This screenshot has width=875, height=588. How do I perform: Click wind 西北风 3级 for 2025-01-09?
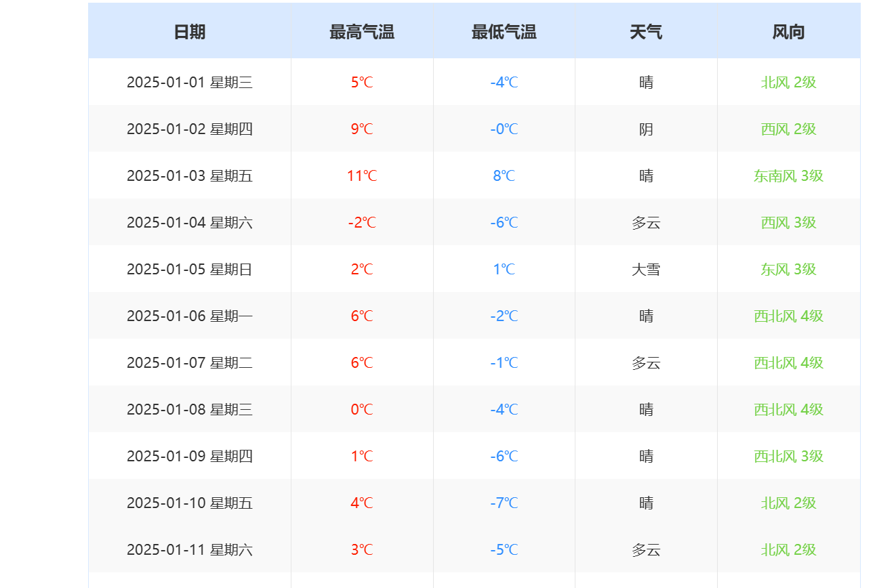[788, 456]
